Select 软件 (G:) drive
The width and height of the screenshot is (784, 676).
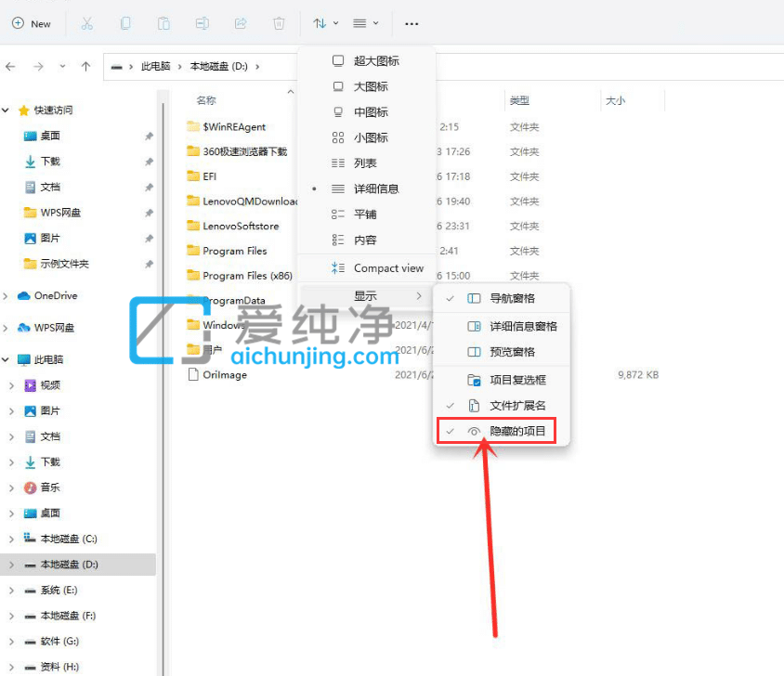click(x=51, y=642)
